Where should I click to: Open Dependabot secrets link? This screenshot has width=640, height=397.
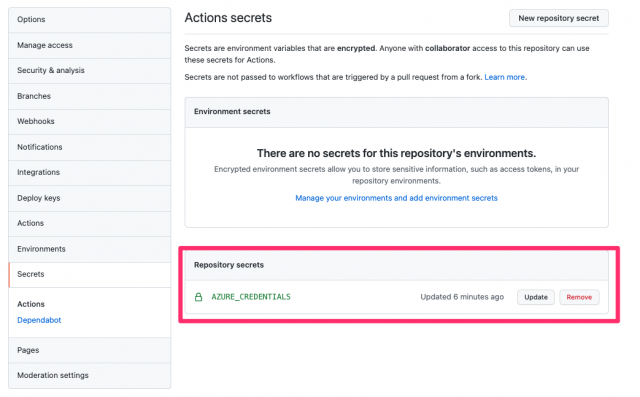(39, 320)
